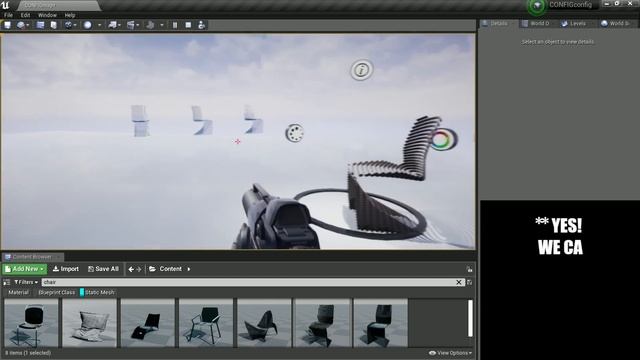Select the low lounge chair thumbnail
The height and width of the screenshot is (360, 640).
[148, 323]
